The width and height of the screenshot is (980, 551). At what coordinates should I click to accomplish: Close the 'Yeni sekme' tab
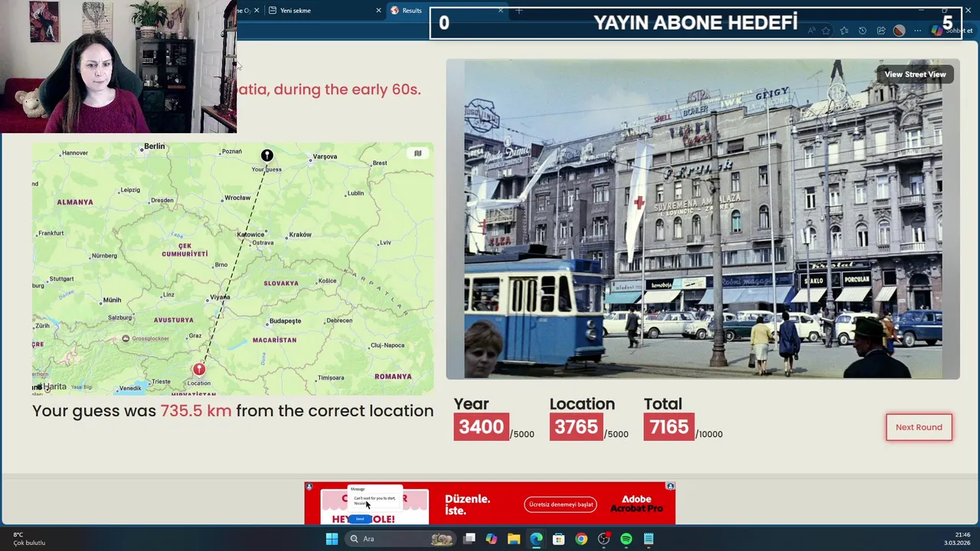[x=378, y=11]
